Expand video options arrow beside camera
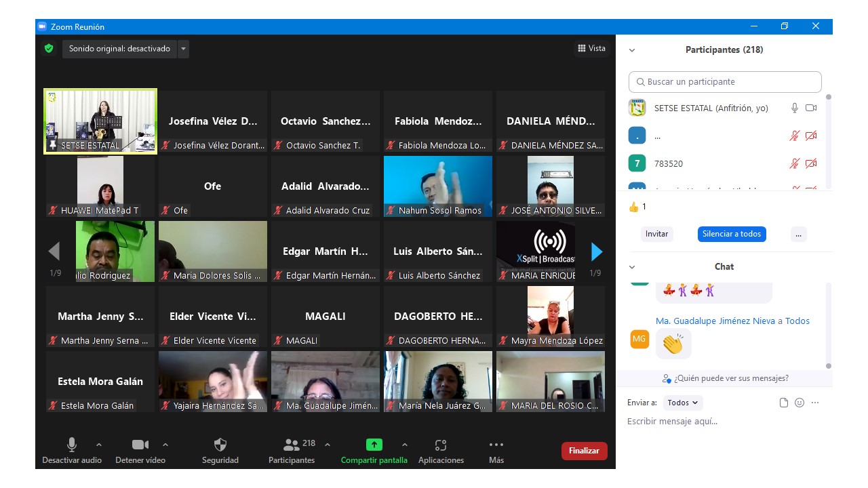 (165, 445)
